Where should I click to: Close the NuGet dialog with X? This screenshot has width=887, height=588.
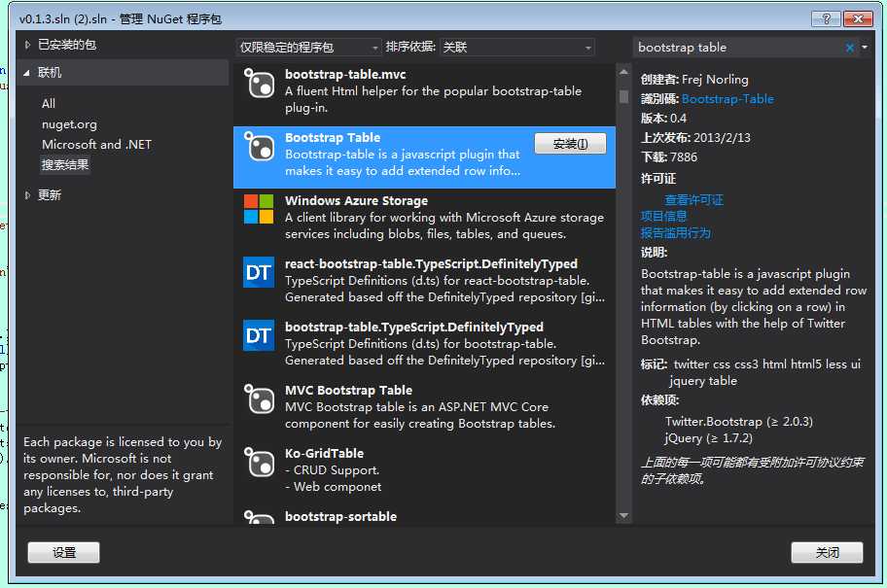click(858, 18)
